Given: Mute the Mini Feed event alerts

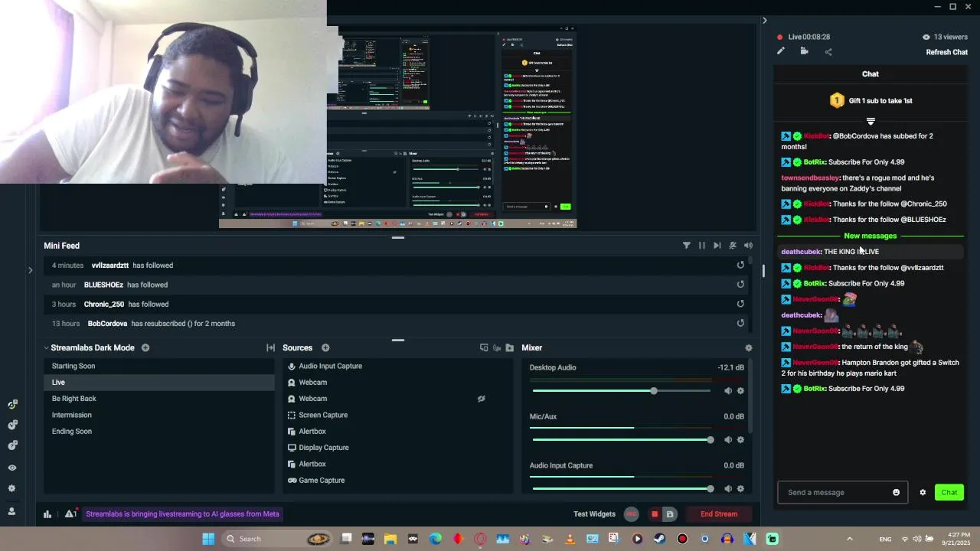Looking at the screenshot, I should tap(733, 246).
